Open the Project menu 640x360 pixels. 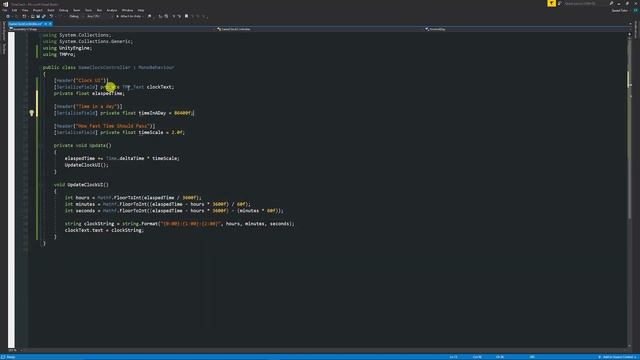point(38,10)
